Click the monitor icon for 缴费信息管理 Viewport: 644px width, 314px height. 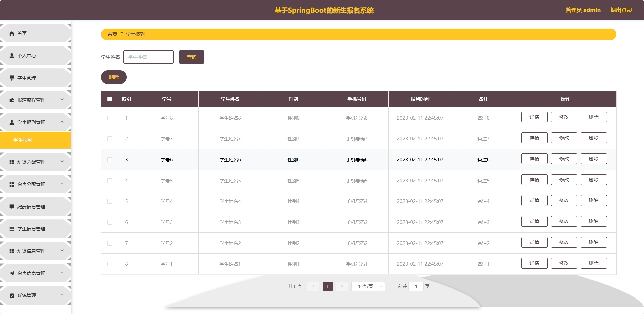coord(12,207)
